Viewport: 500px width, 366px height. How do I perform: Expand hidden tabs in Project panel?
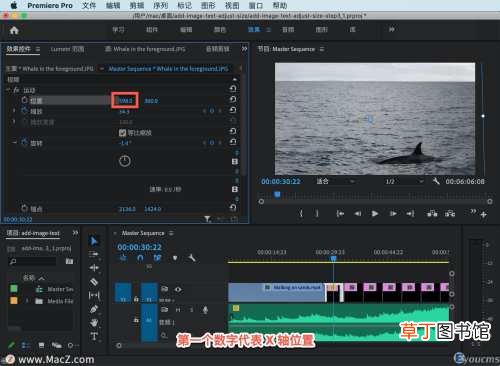[x=75, y=233]
